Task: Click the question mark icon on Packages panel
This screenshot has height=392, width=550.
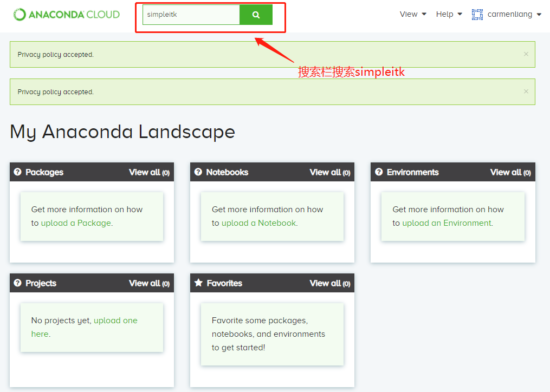Action: click(x=17, y=172)
